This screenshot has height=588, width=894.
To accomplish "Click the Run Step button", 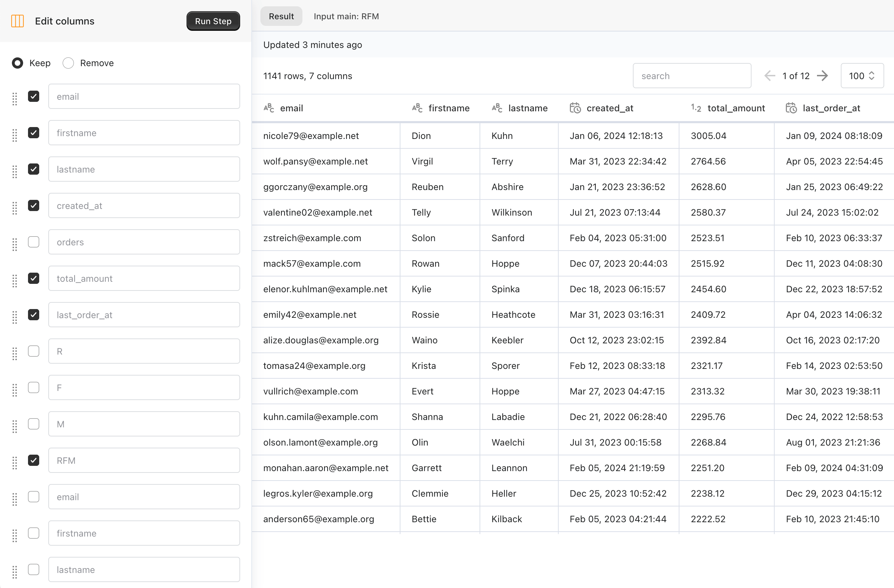I will pos(213,21).
